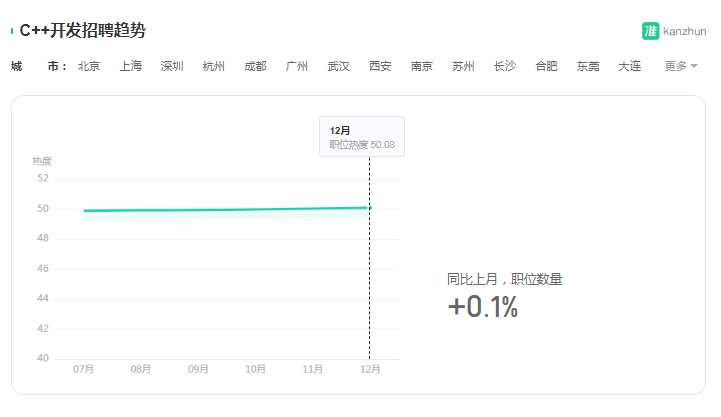Select 苏州 city option

(x=463, y=66)
